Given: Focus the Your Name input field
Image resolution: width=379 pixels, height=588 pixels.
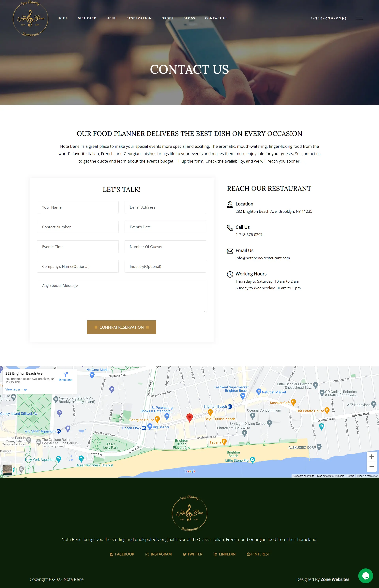Looking at the screenshot, I should [x=78, y=207].
